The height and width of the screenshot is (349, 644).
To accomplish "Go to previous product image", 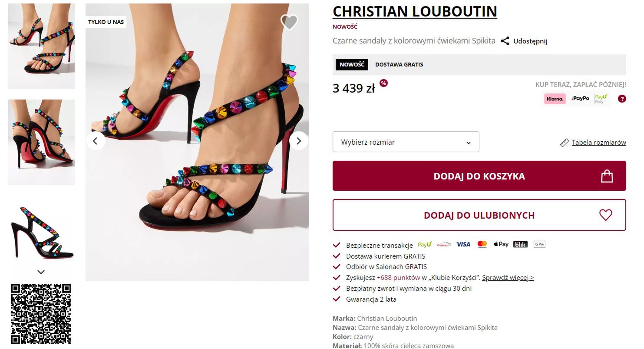I will click(x=96, y=141).
